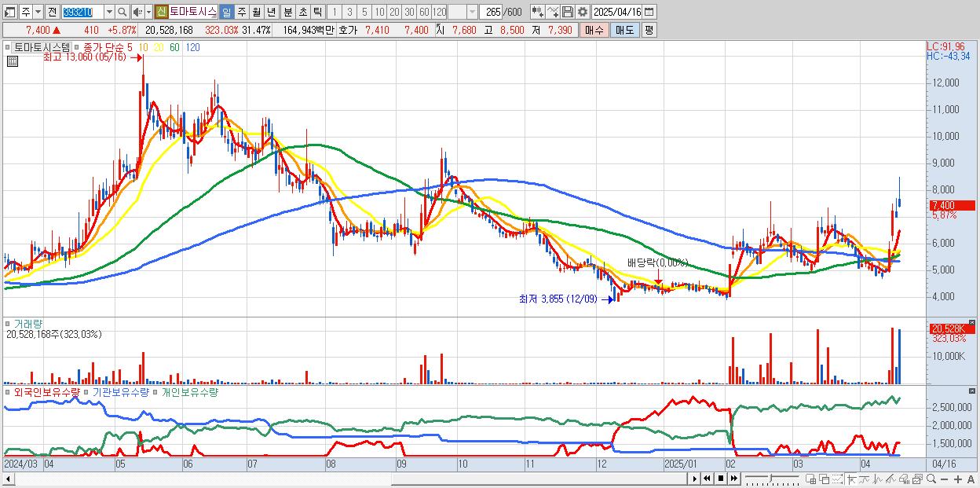Select the 10 interval button
980x488 pixels.
click(x=379, y=12)
